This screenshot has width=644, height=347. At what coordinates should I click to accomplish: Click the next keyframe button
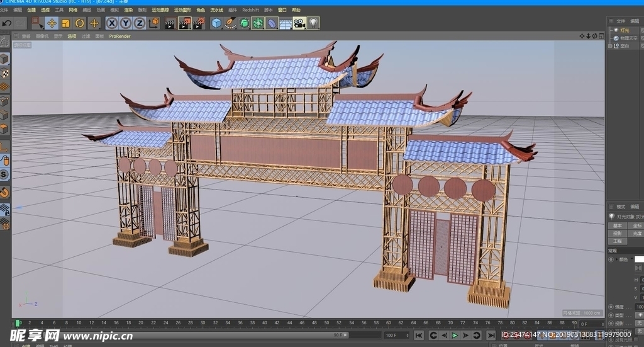(477, 336)
